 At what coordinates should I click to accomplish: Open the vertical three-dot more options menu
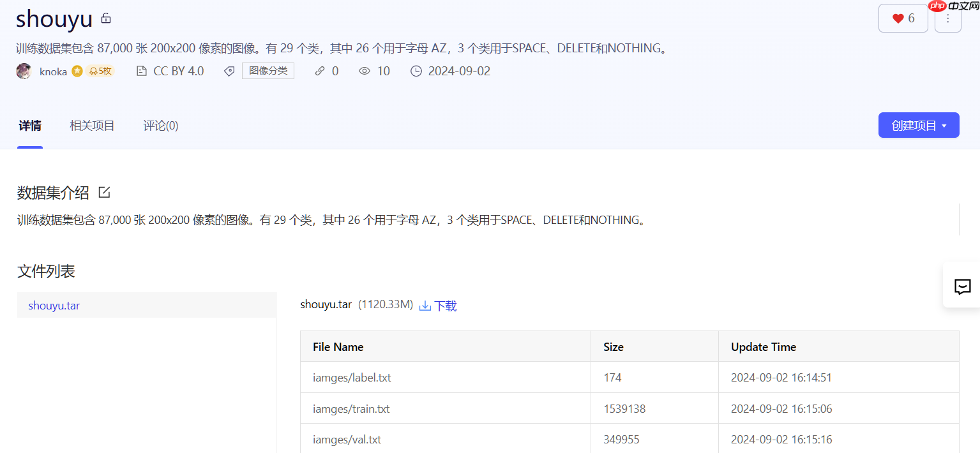click(x=948, y=18)
